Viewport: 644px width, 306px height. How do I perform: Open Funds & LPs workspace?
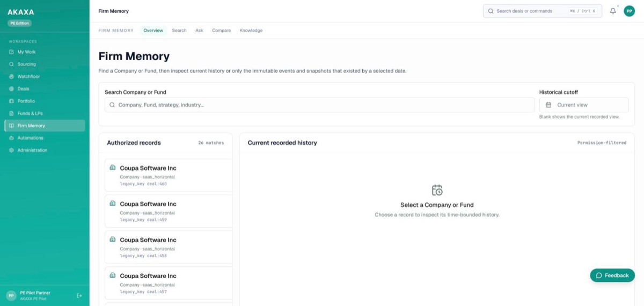click(45, 113)
